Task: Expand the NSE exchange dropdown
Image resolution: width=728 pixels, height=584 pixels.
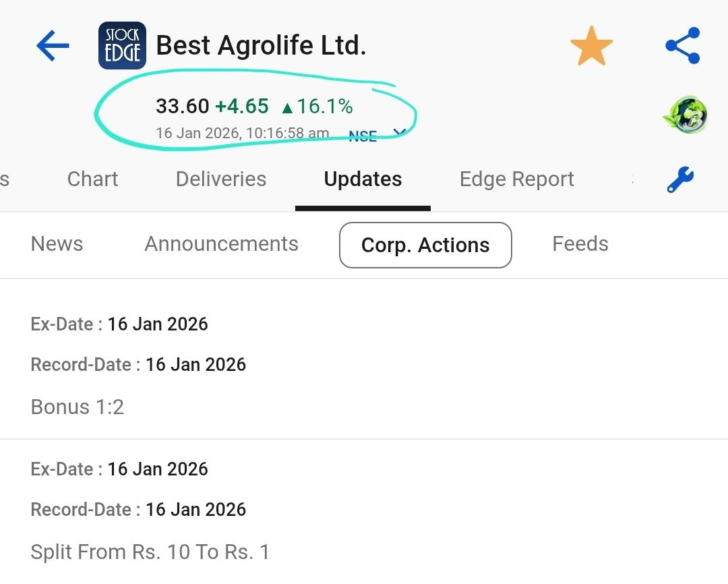Action: [x=399, y=133]
